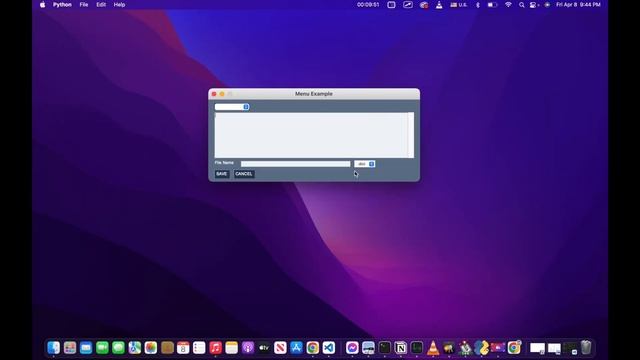Screen dimensions: 640x360
Task: Focus the File Name input field
Action: 296,164
